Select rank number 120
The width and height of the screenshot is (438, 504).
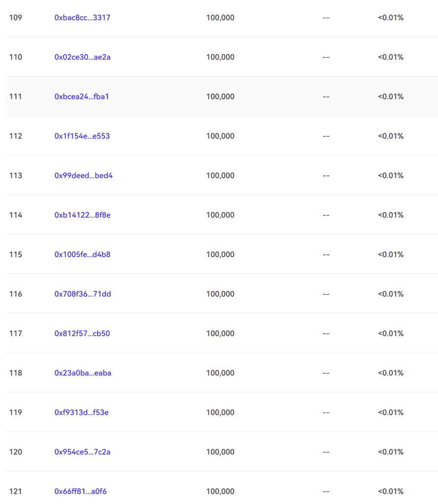15,452
